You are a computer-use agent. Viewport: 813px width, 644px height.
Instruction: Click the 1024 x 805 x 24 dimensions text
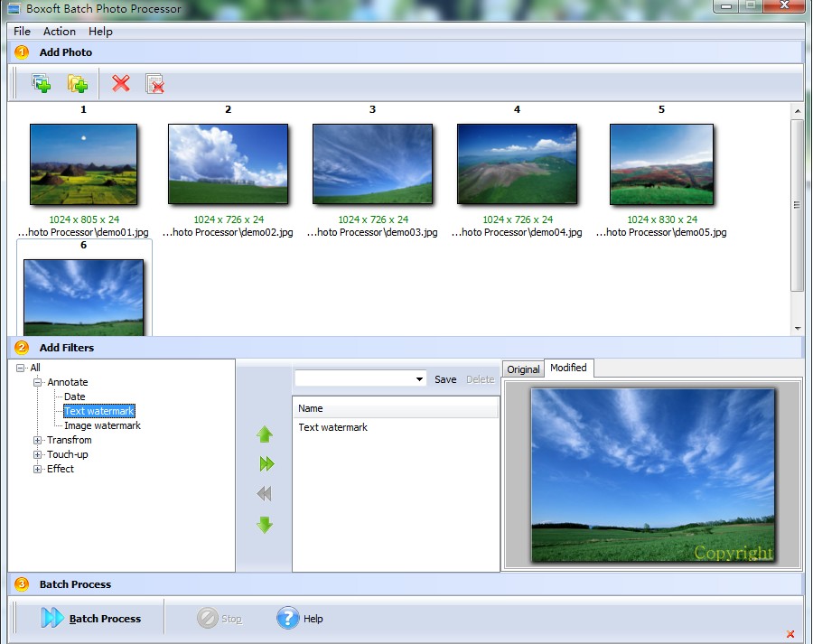[x=84, y=219]
